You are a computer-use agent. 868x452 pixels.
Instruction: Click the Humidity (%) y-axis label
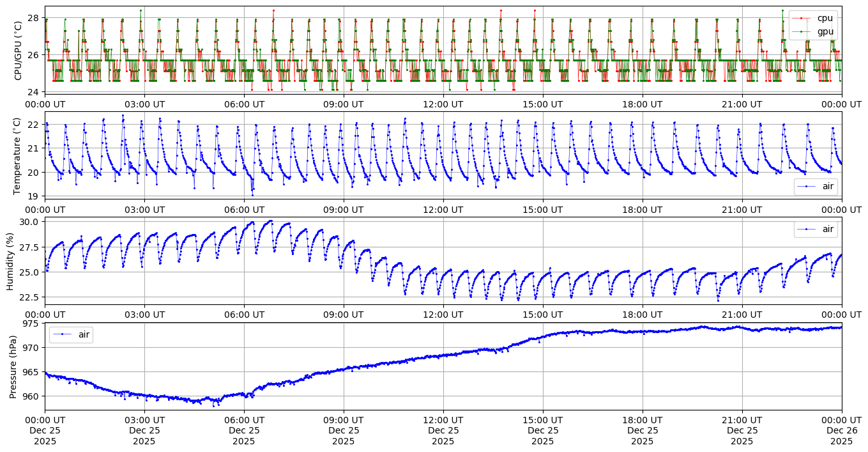coord(10,261)
